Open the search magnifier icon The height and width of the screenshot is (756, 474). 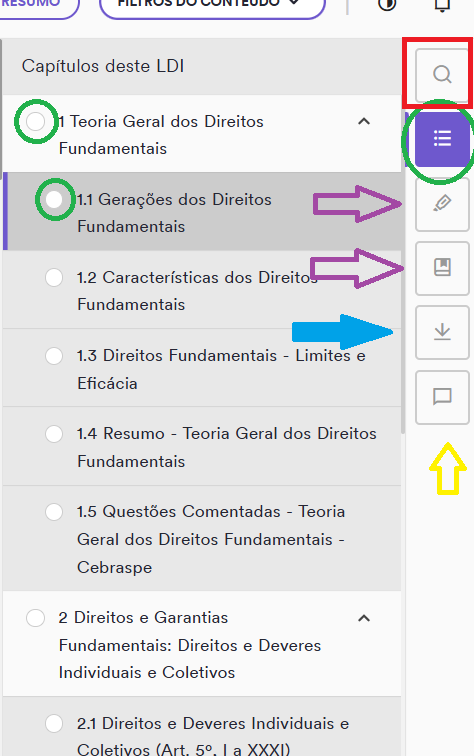click(x=442, y=74)
